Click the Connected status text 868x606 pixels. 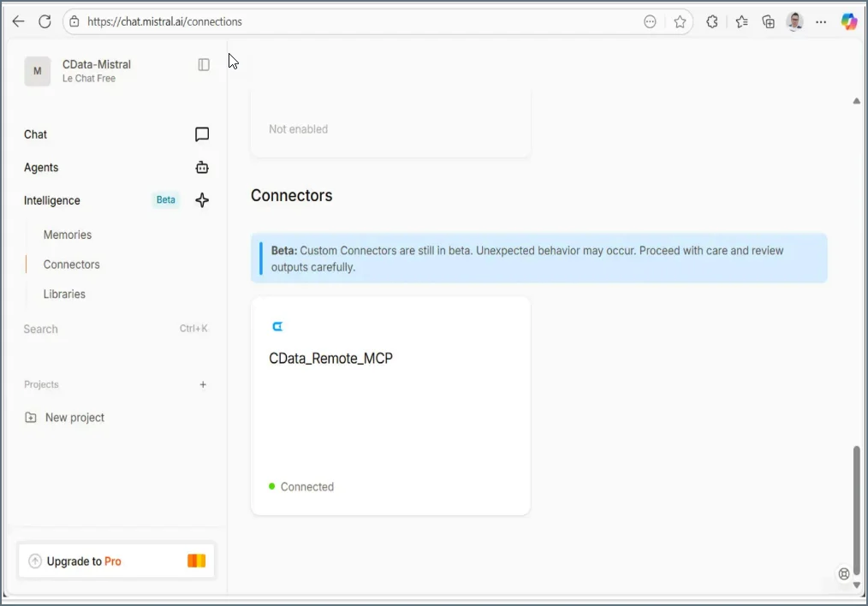tap(307, 487)
